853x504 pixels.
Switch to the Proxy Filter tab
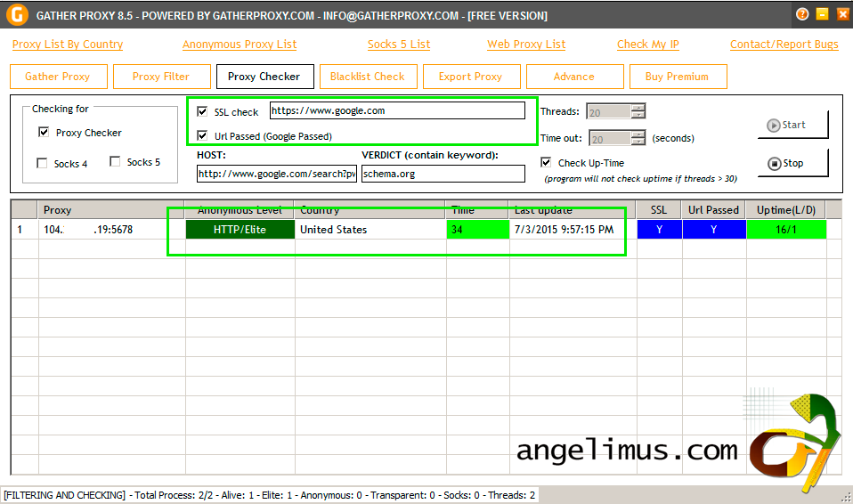pyautogui.click(x=161, y=77)
